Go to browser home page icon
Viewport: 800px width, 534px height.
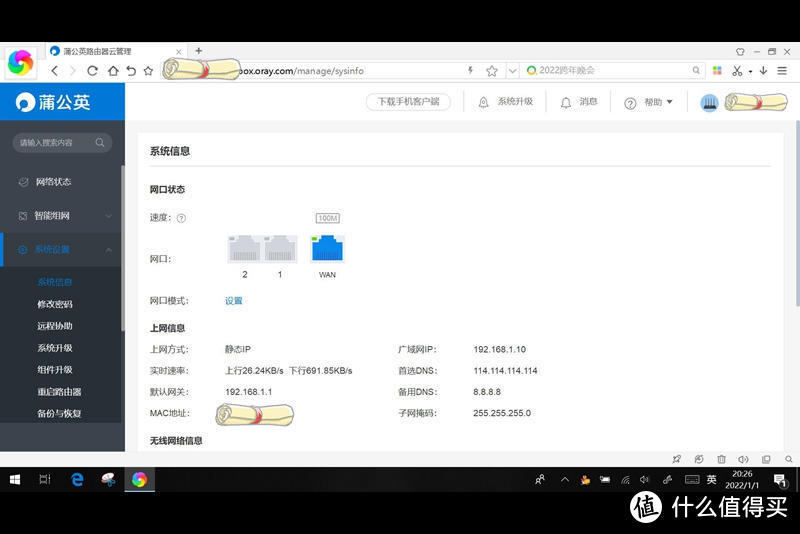pyautogui.click(x=113, y=71)
